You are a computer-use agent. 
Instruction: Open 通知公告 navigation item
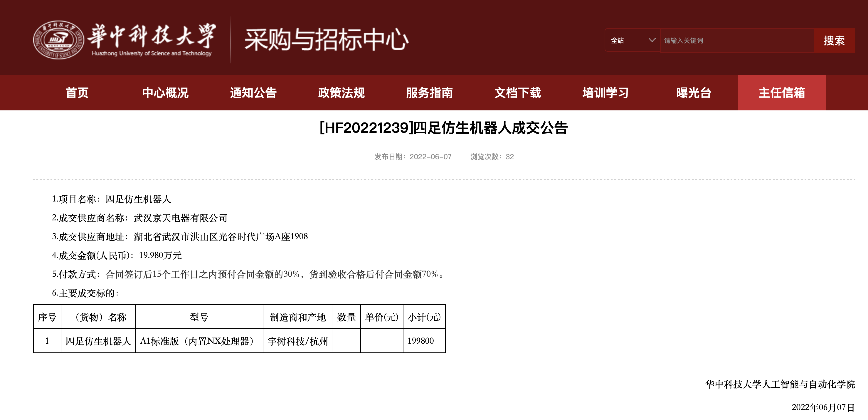tap(253, 93)
